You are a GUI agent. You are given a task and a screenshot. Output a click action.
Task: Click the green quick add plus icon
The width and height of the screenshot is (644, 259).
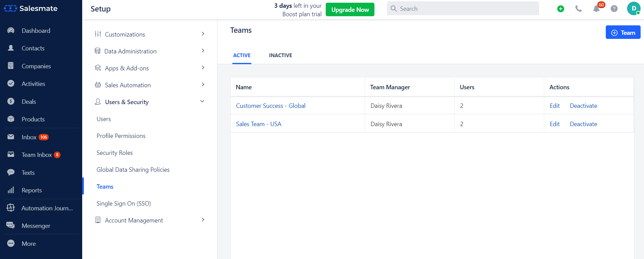point(560,9)
